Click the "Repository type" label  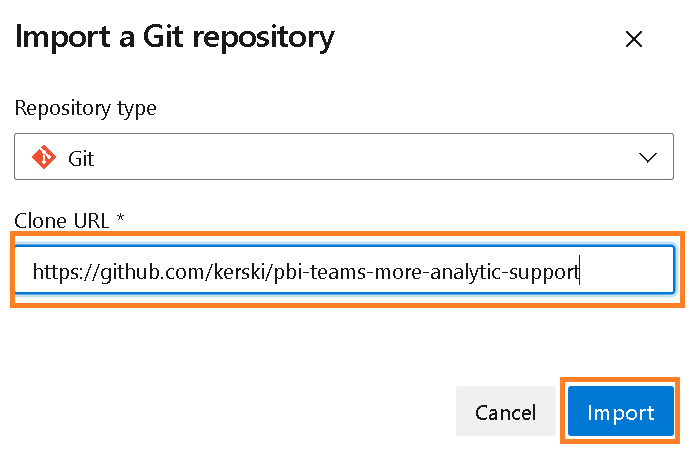click(86, 108)
